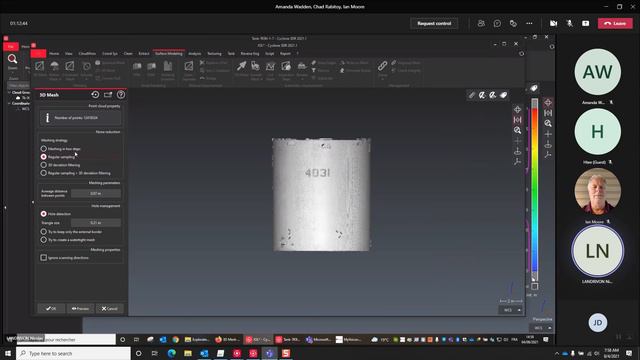This screenshot has width=640, height=360.
Task: Confirm the 3D Mesh with OK button
Action: [x=51, y=309]
